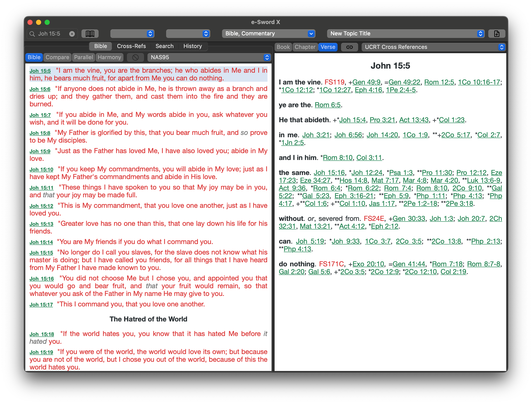The image size is (532, 404).
Task: Clear the Joh 15:5 search field
Action: tap(72, 34)
